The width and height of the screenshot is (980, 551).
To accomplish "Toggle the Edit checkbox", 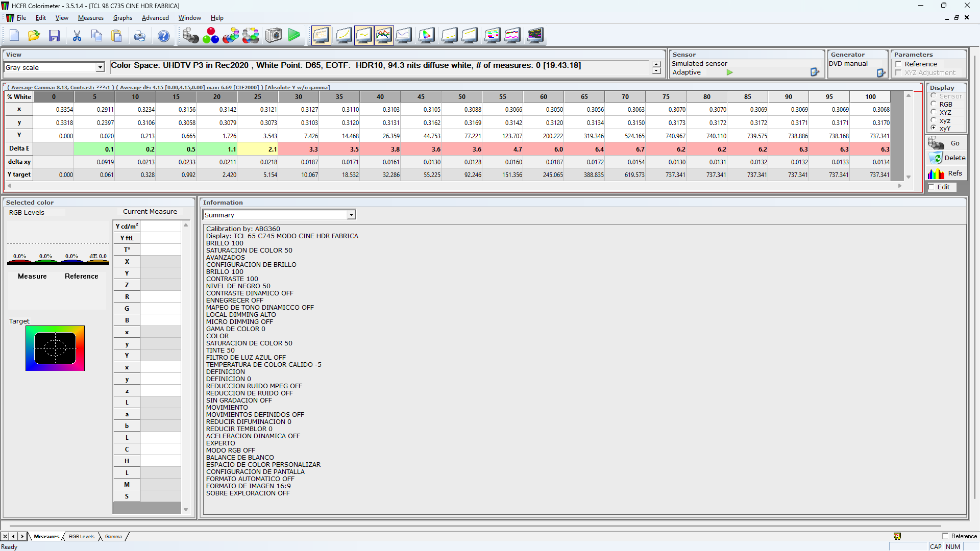I will (x=932, y=187).
